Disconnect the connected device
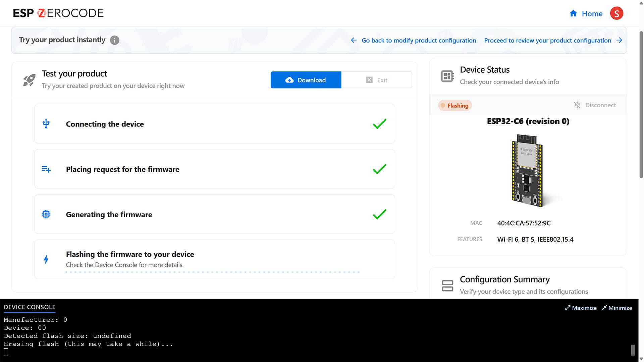 [x=595, y=105]
